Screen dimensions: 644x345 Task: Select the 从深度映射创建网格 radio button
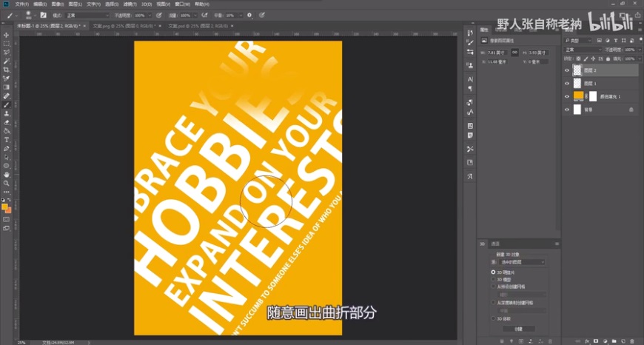[x=493, y=302]
